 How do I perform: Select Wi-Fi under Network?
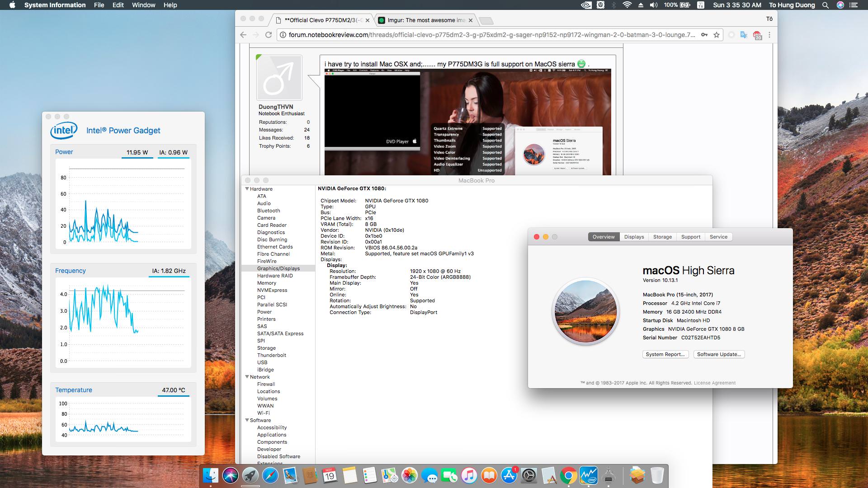tap(263, 413)
